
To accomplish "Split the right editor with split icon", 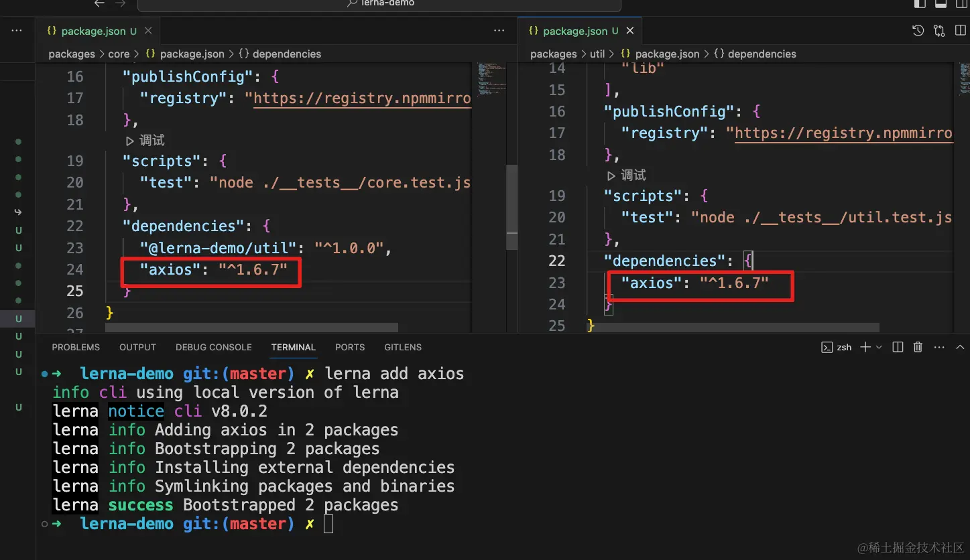I will 959,31.
